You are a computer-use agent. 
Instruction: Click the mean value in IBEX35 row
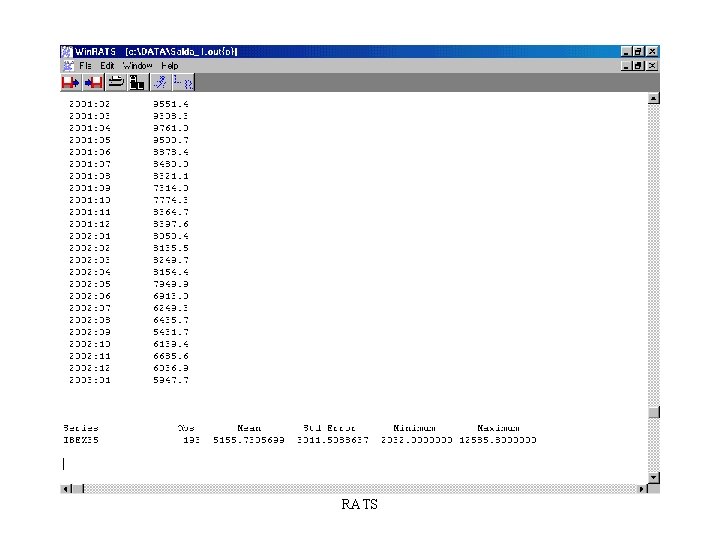coord(248,440)
